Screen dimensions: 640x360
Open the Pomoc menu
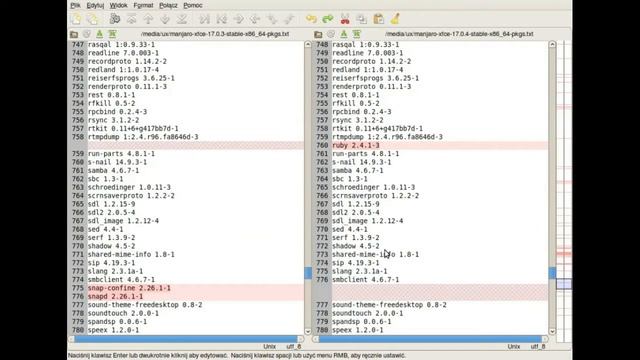tap(193, 5)
